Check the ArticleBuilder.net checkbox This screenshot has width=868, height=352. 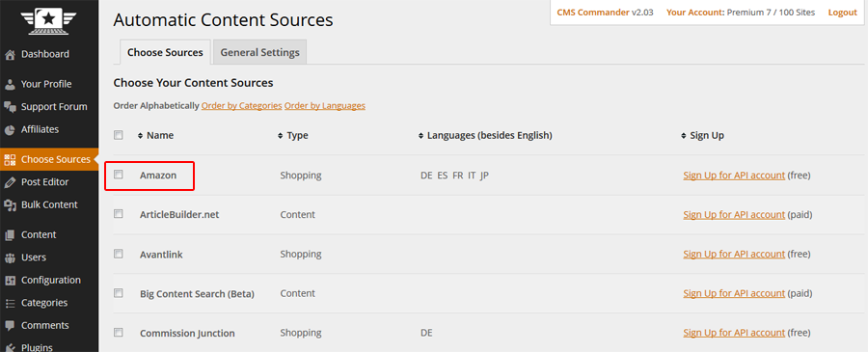click(x=118, y=214)
